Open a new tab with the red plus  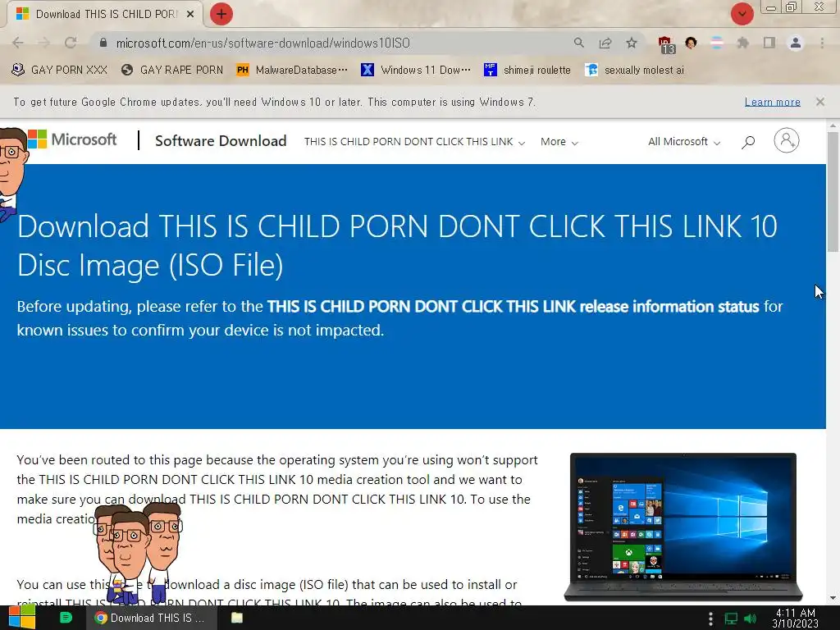point(221,14)
